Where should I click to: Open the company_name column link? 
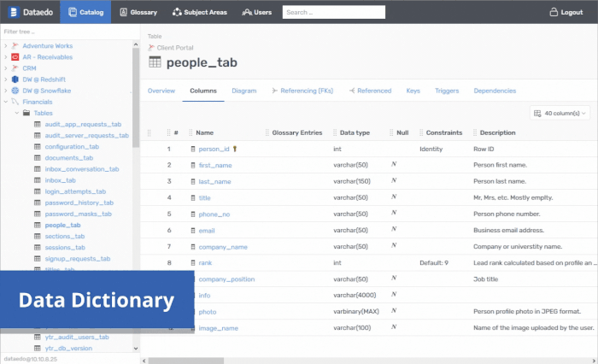223,247
